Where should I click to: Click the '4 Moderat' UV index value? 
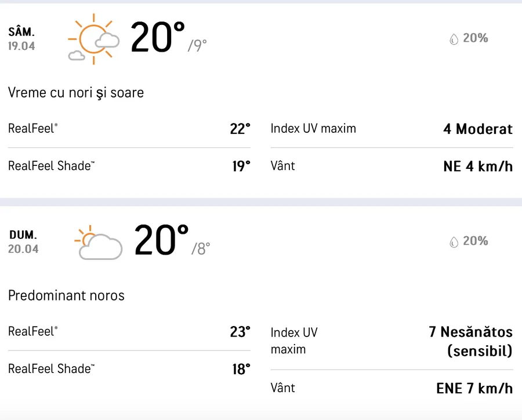tap(478, 129)
